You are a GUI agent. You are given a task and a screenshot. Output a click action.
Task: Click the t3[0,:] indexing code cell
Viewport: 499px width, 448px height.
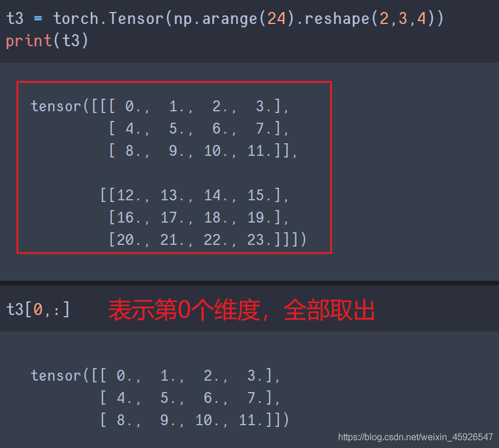38,310
